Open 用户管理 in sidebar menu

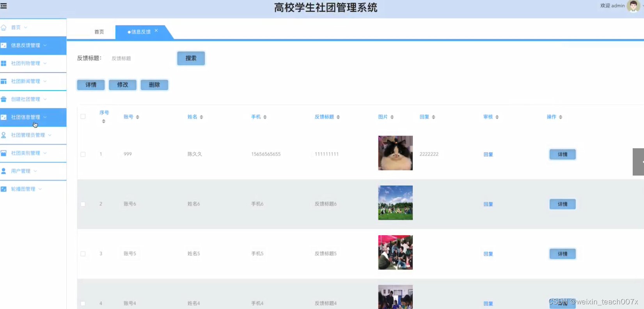(33, 171)
